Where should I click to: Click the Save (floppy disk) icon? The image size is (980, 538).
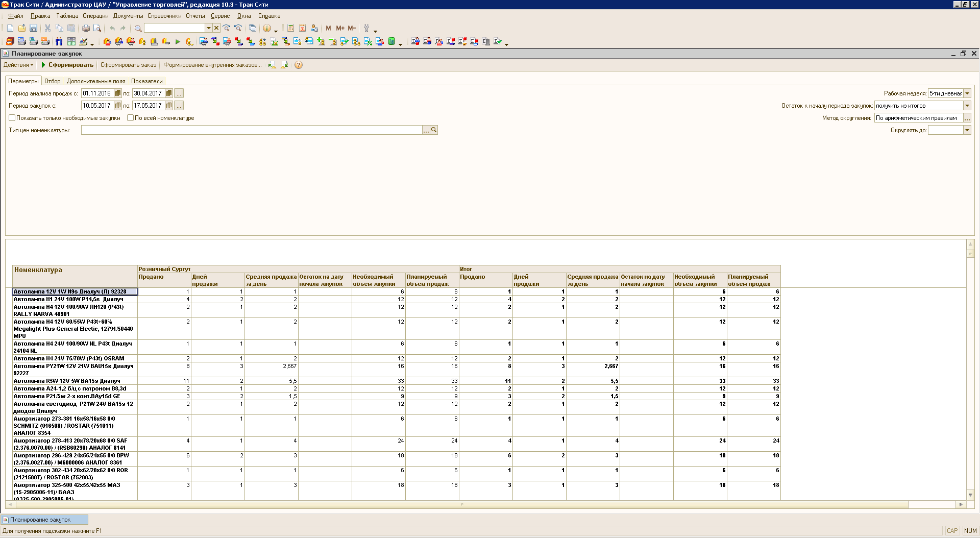pyautogui.click(x=34, y=28)
